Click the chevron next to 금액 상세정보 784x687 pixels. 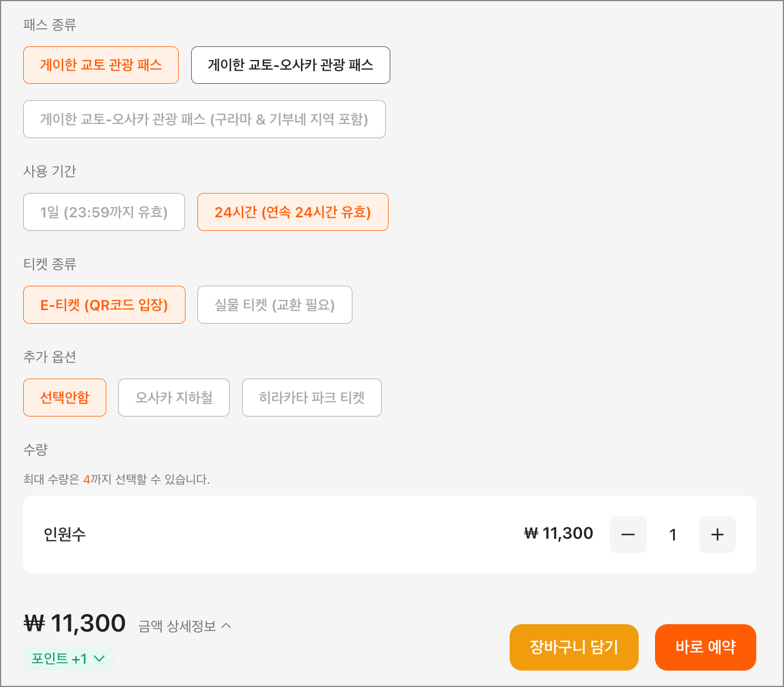point(226,626)
